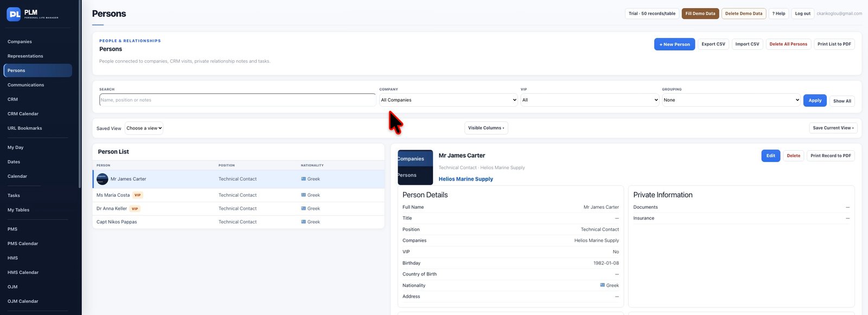Open the Help button in the top bar
Viewport: 868px width, 315px height.
pyautogui.click(x=779, y=14)
